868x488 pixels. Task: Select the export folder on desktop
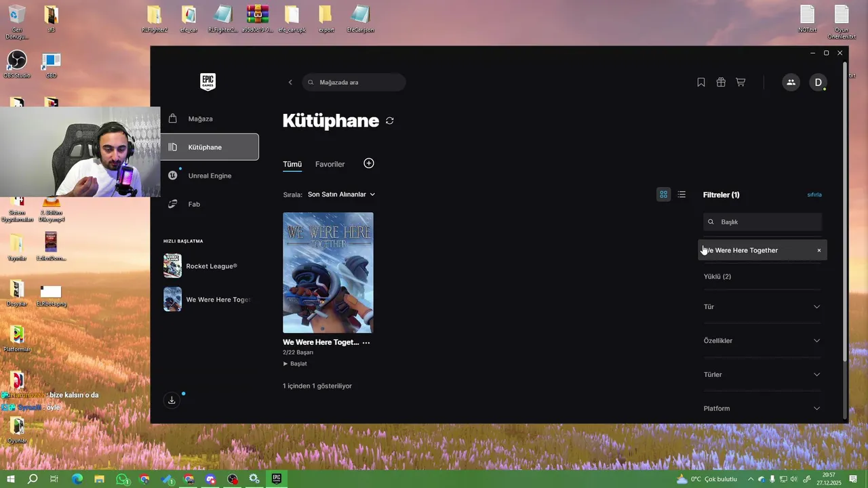(x=326, y=19)
